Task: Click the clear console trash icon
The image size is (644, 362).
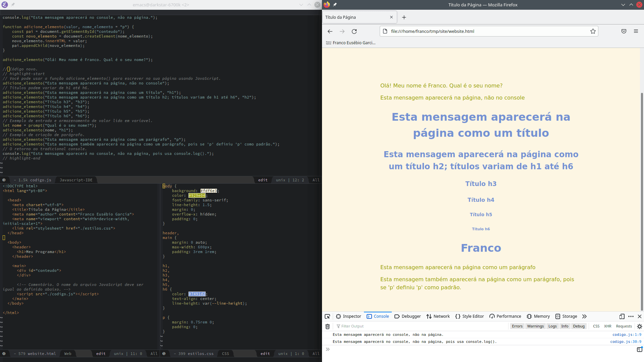Action: 328,326
